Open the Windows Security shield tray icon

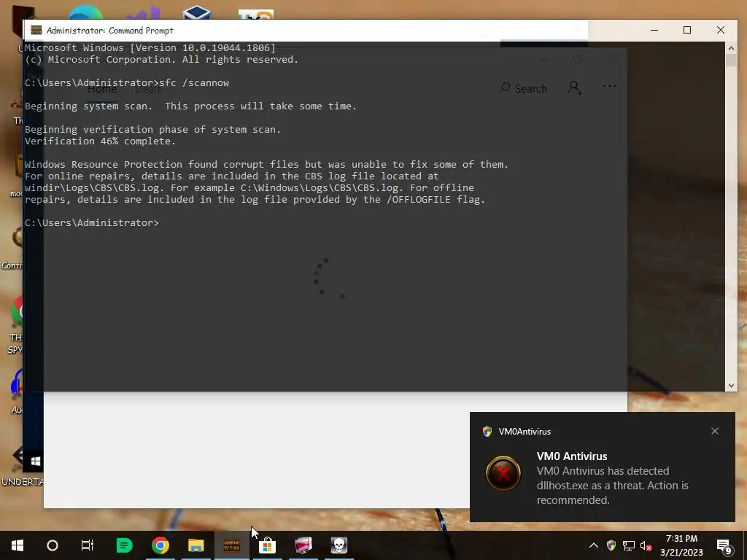pos(611,545)
